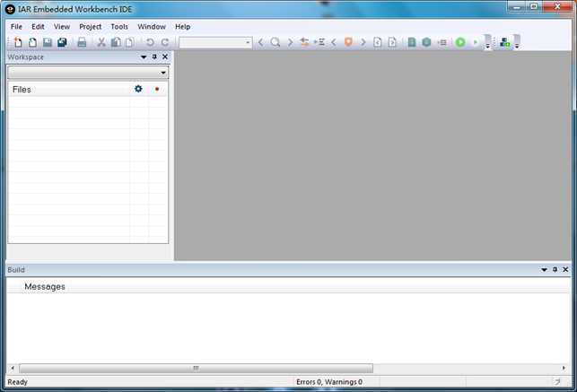
Task: Pin the Workspace panel
Action: tap(154, 57)
